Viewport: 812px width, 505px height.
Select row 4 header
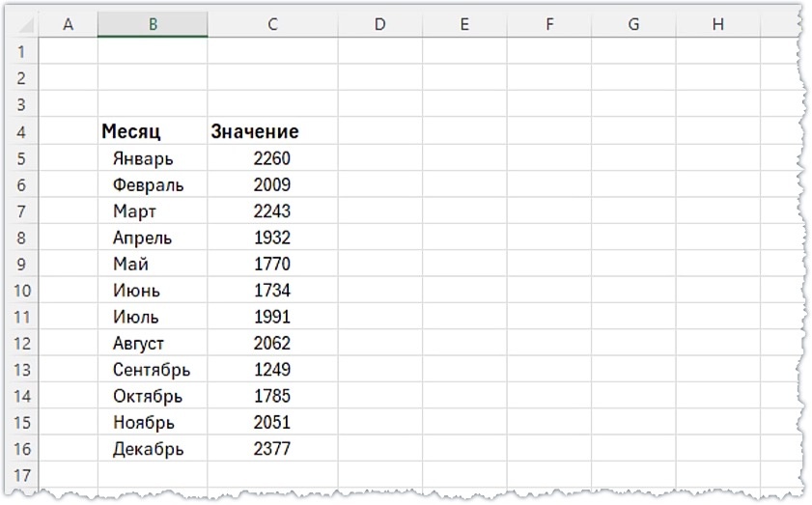point(21,131)
